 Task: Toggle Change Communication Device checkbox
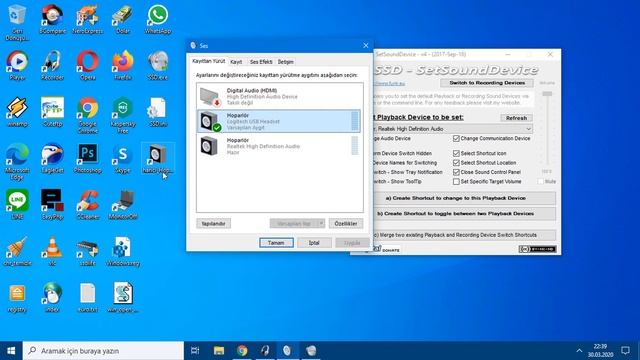click(456, 139)
